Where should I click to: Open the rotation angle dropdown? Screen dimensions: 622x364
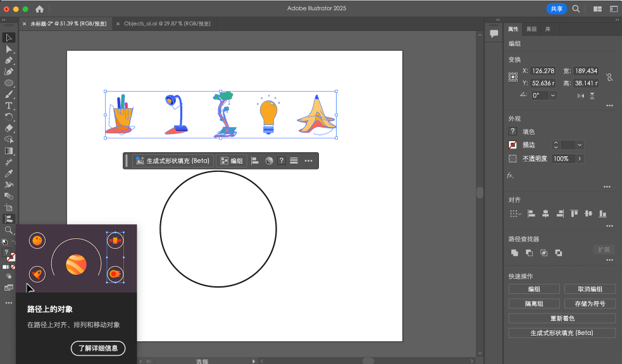click(x=552, y=95)
